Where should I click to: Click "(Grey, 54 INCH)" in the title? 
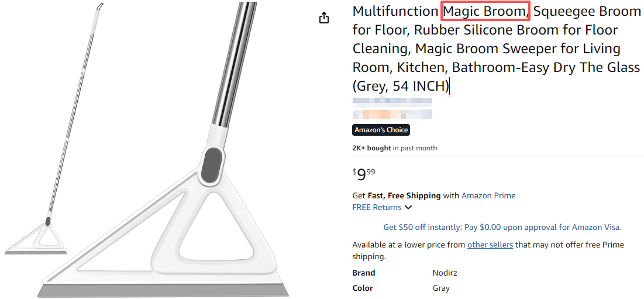click(x=401, y=86)
